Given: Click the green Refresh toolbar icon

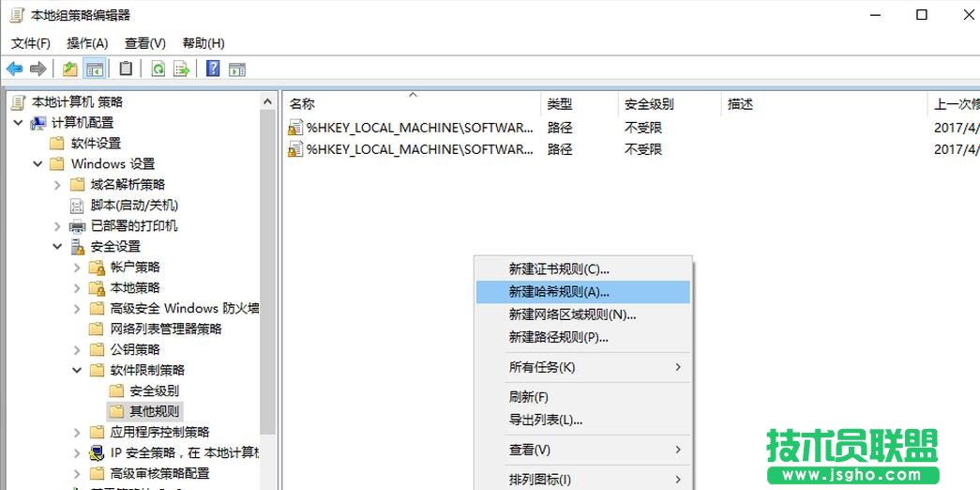Looking at the screenshot, I should 158,69.
